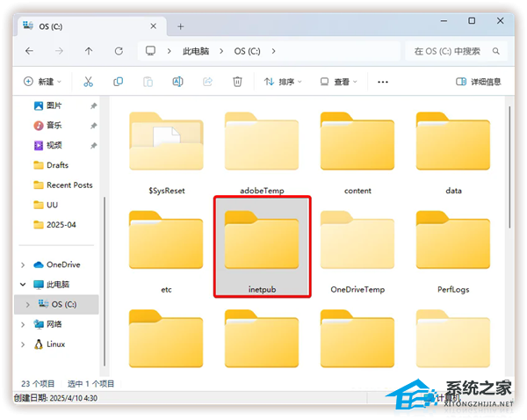Click the Share icon in toolbar
The image size is (527, 420).
pyautogui.click(x=207, y=82)
